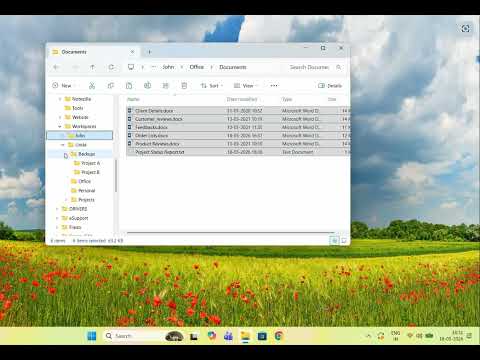Expand the Website folder in tree
The image size is (480, 360).
[60, 117]
